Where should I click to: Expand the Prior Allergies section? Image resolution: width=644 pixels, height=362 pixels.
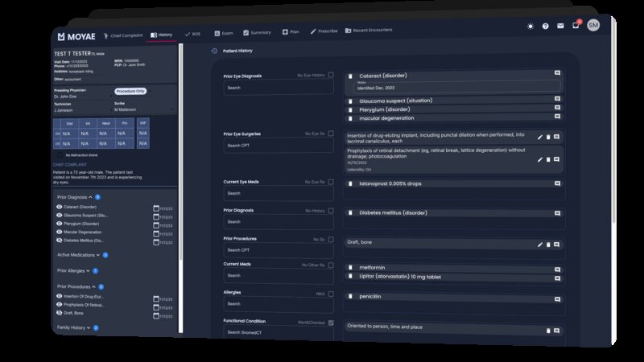click(x=88, y=270)
